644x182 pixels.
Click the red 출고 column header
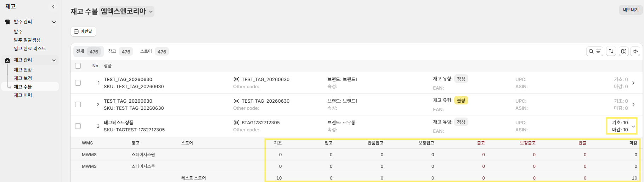tap(481, 143)
